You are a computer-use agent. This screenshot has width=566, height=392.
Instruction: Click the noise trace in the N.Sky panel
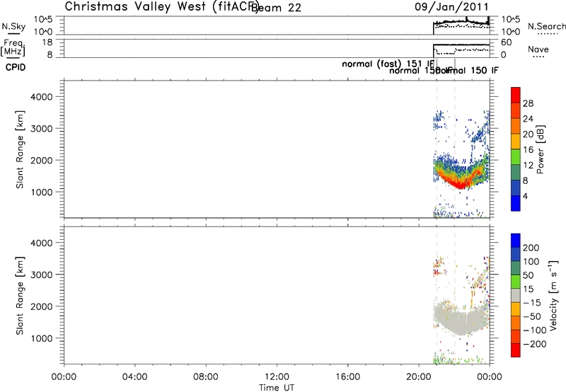tap(461, 23)
